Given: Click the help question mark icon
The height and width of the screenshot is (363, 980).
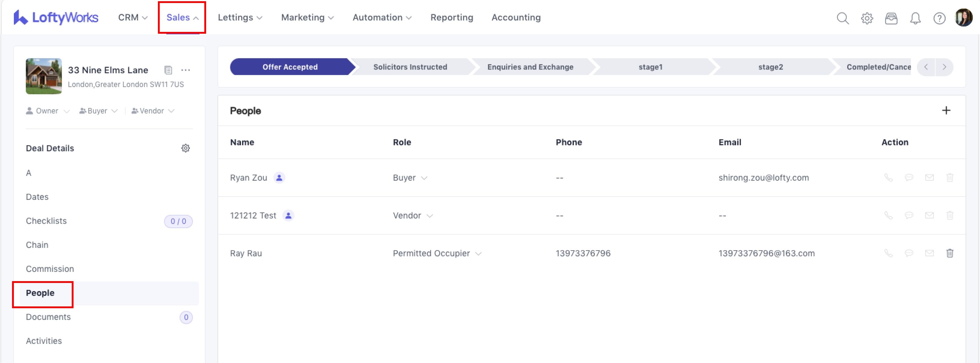Looking at the screenshot, I should tap(939, 18).
